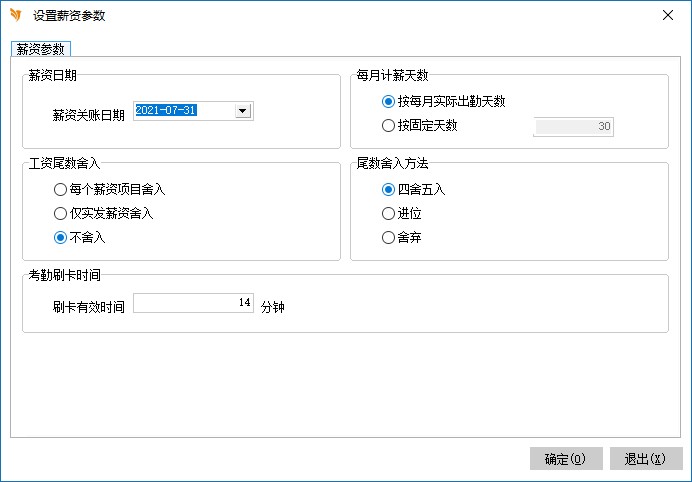
Task: Click the 设置薪资参数 title bar text
Action: (x=69, y=16)
